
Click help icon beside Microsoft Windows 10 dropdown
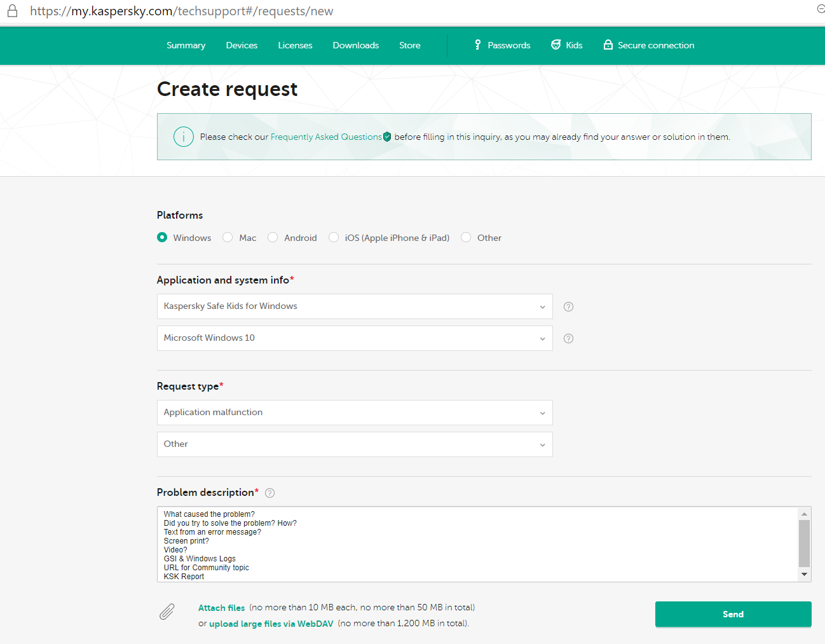click(569, 338)
